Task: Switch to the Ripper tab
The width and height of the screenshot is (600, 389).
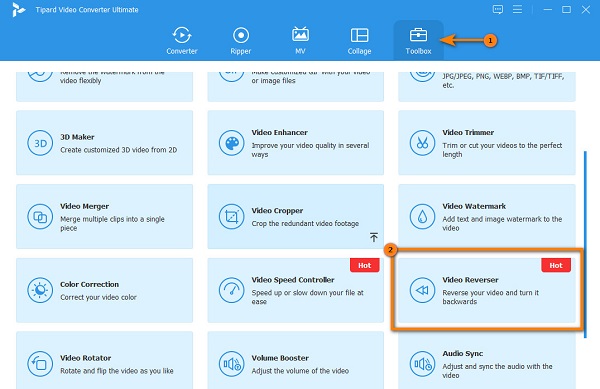Action: click(x=241, y=41)
